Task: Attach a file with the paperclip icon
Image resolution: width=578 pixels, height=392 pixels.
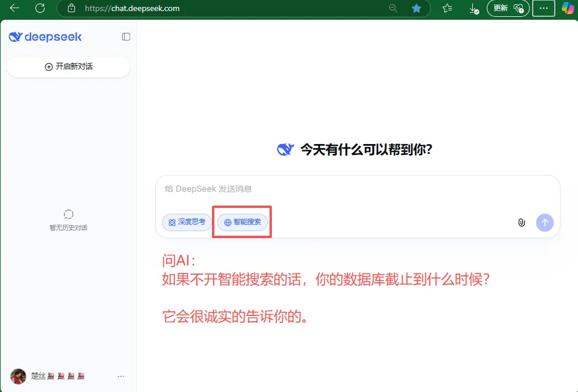Action: [x=521, y=222]
